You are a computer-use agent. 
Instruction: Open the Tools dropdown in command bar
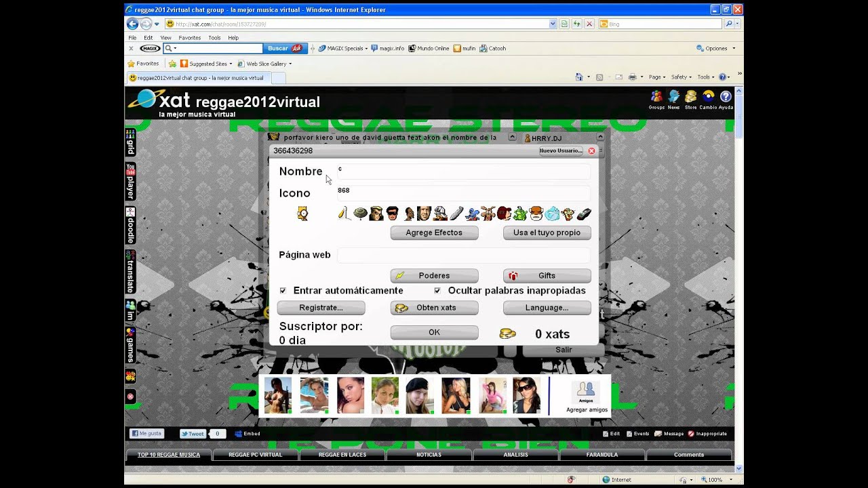click(706, 77)
